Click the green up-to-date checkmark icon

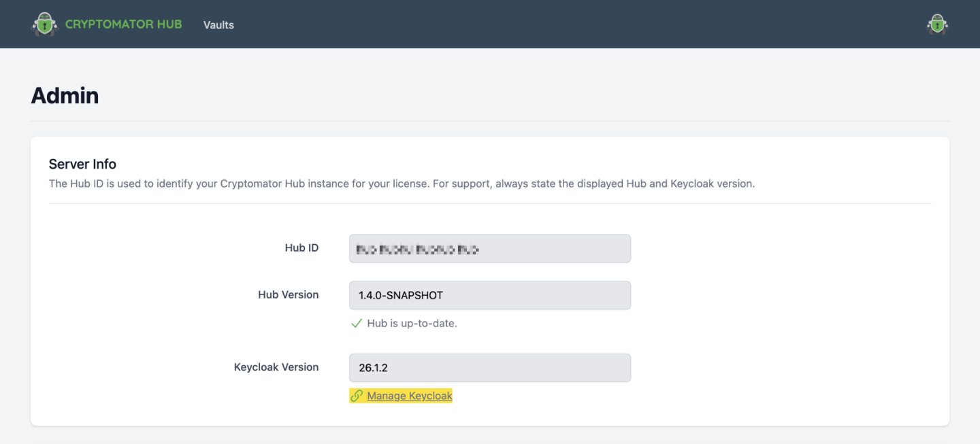point(356,324)
